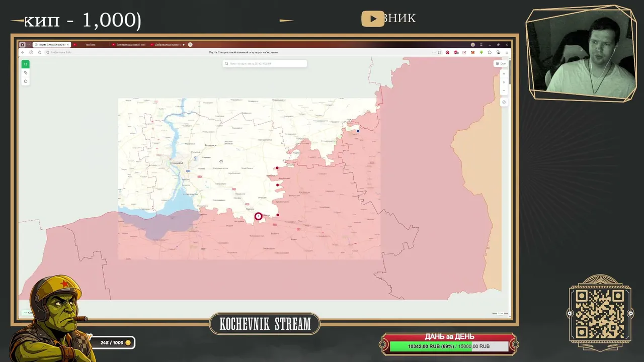This screenshot has width=644, height=362.
Task: Click the green download-arrow extension icon
Action: tap(481, 52)
